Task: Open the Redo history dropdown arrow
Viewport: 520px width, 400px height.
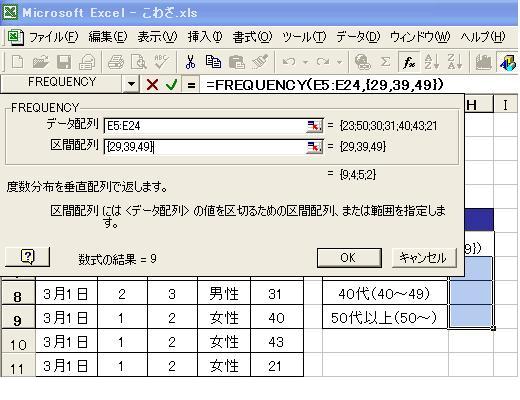Action: coord(339,62)
